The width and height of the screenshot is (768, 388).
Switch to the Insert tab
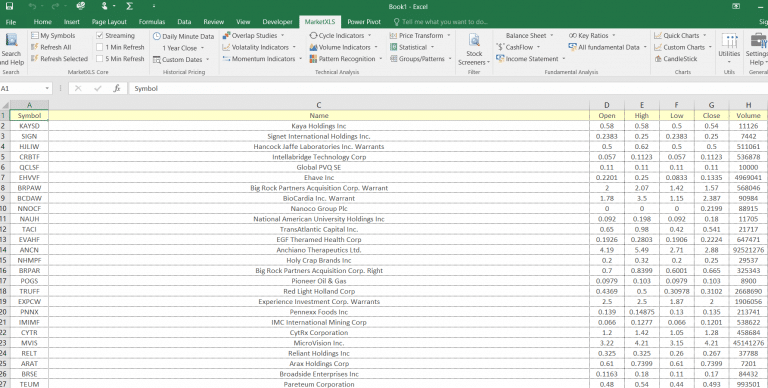72,22
